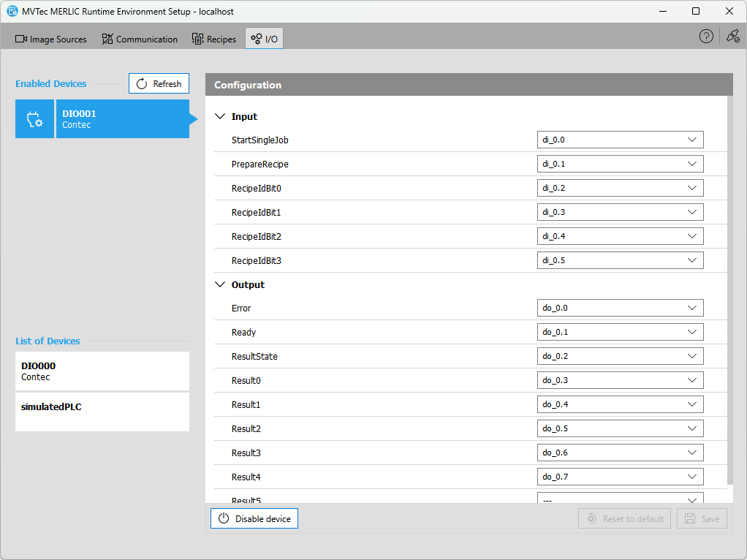The image size is (747, 560).
Task: Change the RecipeIdBit3 input assignment
Action: click(x=620, y=260)
